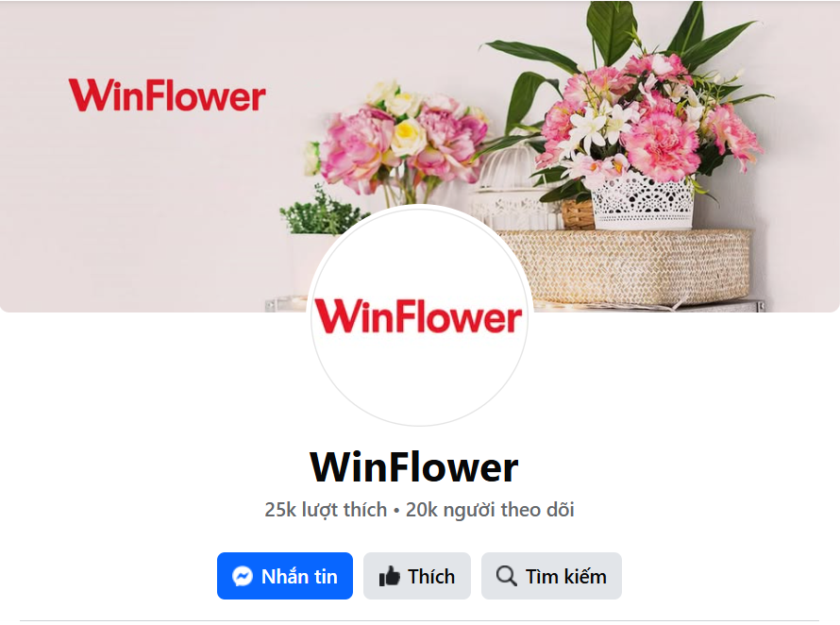Open the 20k người theo dõi count
The width and height of the screenshot is (840, 625).
click(490, 509)
